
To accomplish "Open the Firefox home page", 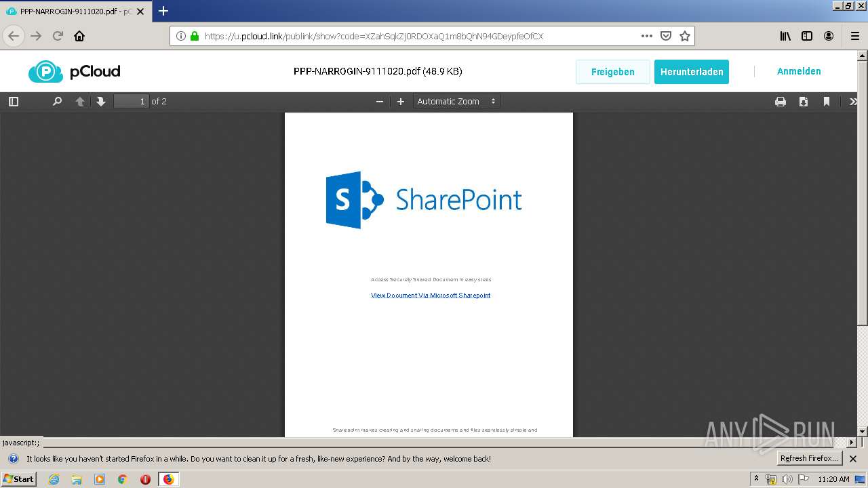I will coord(79,36).
